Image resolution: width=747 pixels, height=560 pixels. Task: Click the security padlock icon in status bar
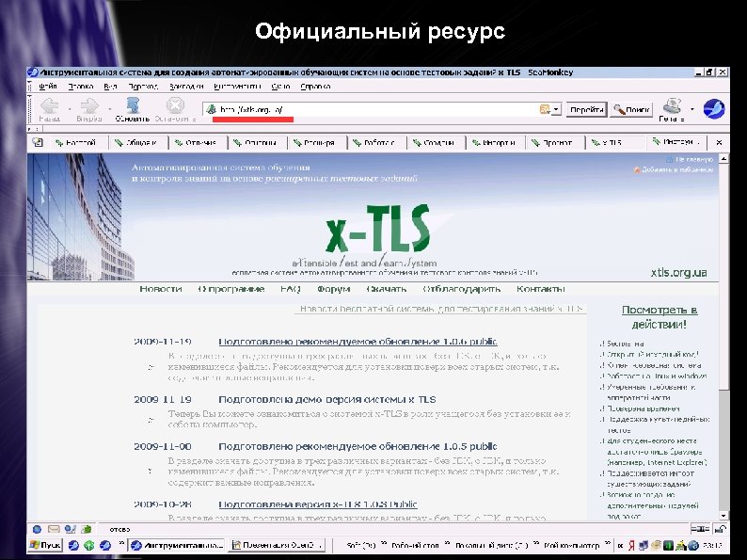(722, 529)
